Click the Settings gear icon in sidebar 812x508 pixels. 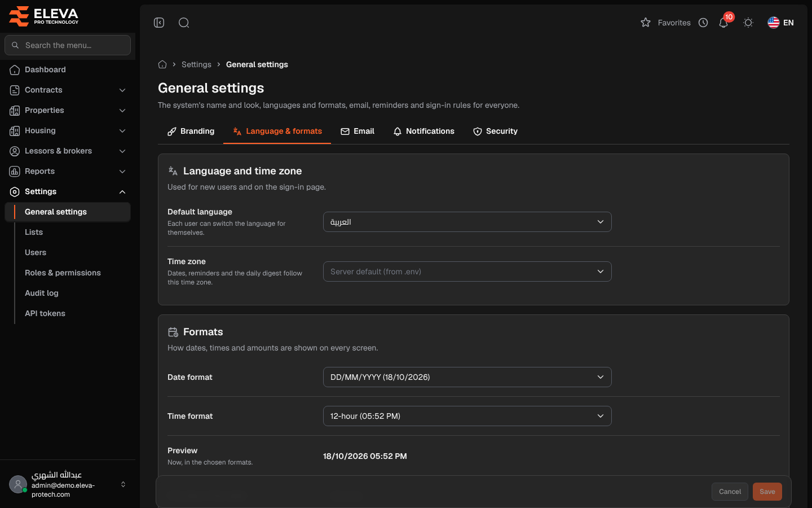(x=15, y=191)
